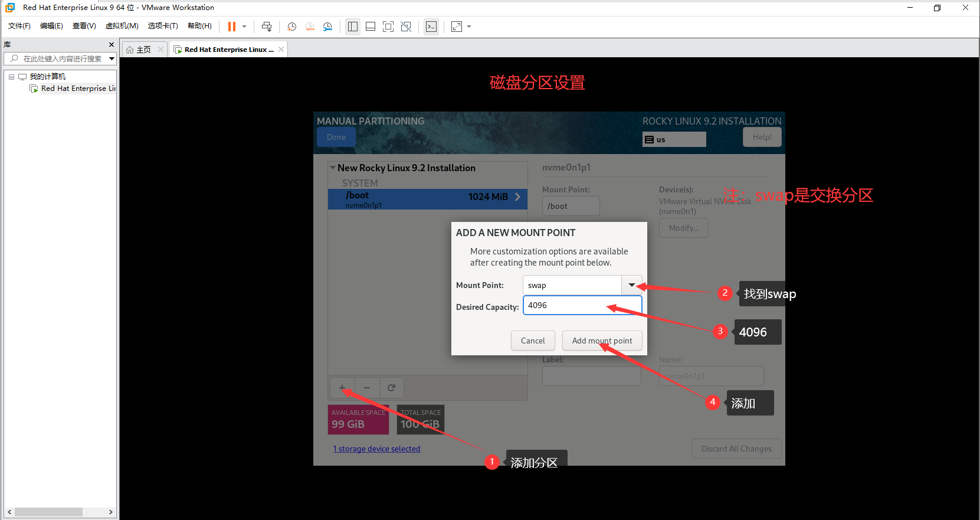Viewport: 980px width, 520px height.
Task: Click the us keyboard layout indicator
Action: coord(674,139)
